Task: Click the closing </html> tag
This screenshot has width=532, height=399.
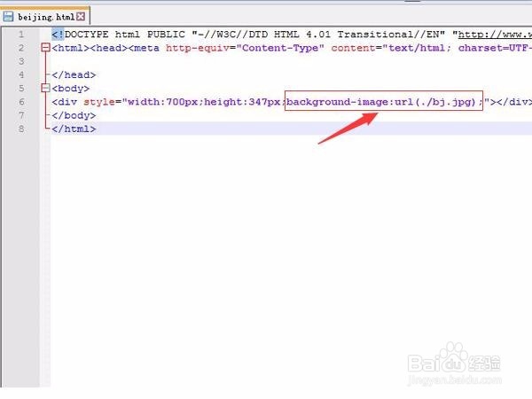Action: (74, 129)
